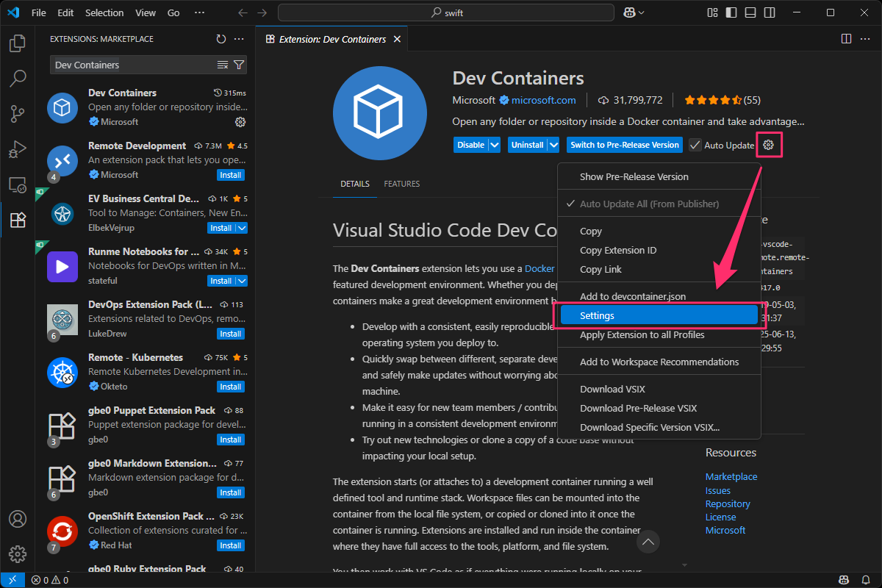The width and height of the screenshot is (882, 588).
Task: Open Extensions Marketplace more actions ellipsis
Action: point(239,39)
